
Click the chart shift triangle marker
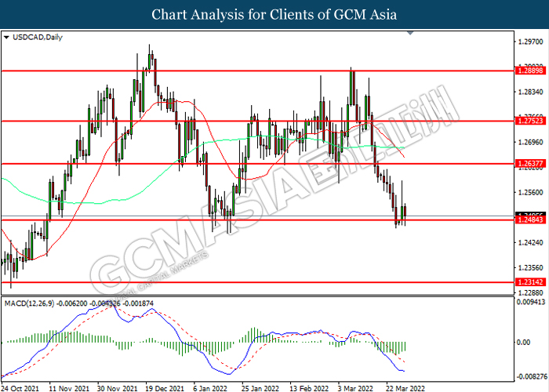tap(410, 33)
